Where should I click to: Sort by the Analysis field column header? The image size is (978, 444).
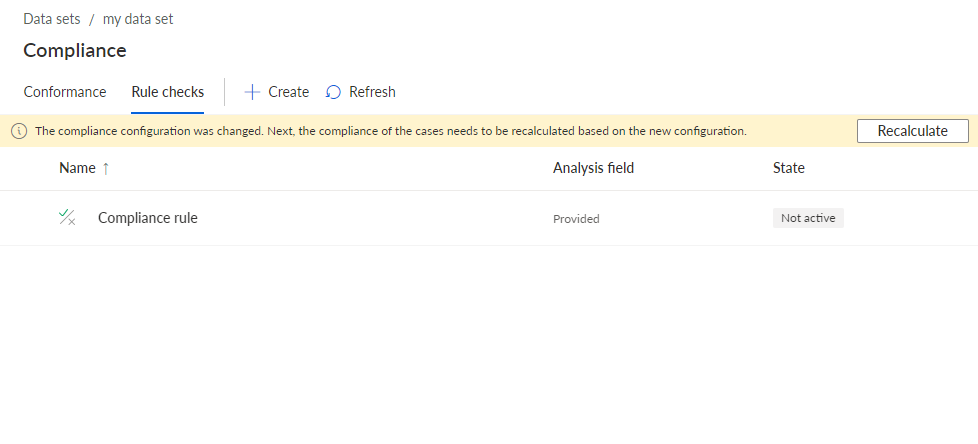pos(593,168)
